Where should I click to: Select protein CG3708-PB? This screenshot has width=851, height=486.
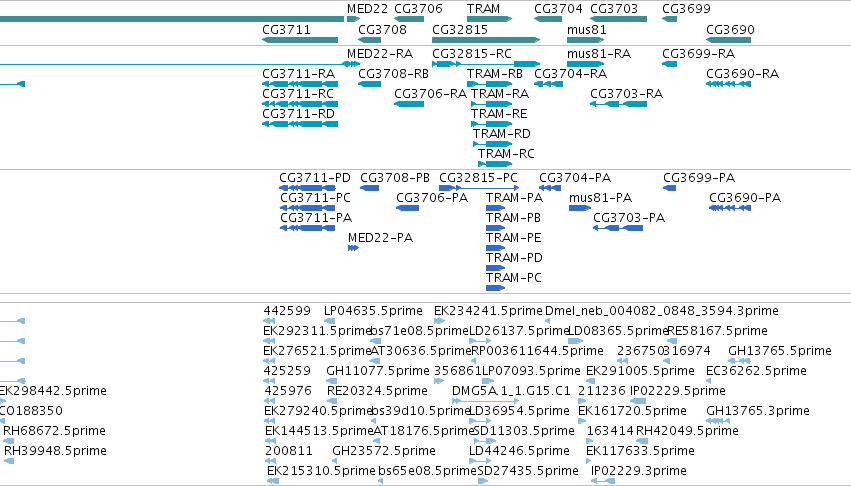[395, 178]
